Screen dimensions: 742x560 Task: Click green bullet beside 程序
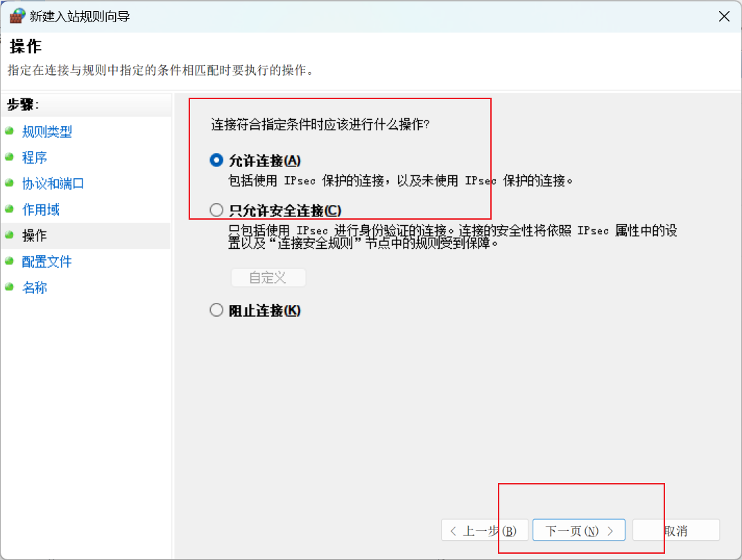pos(10,157)
